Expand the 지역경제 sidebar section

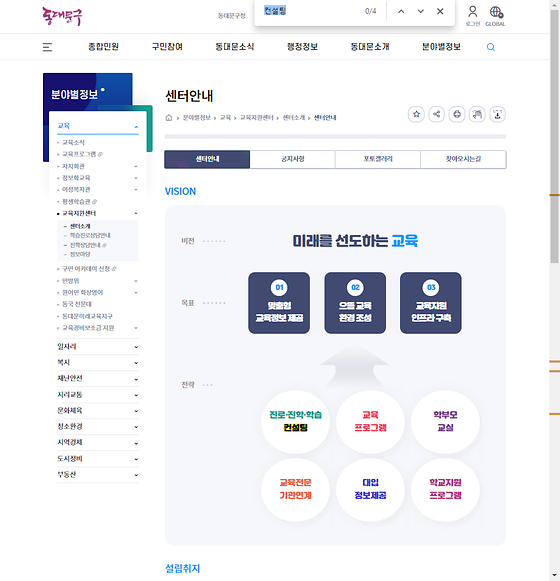click(98, 443)
